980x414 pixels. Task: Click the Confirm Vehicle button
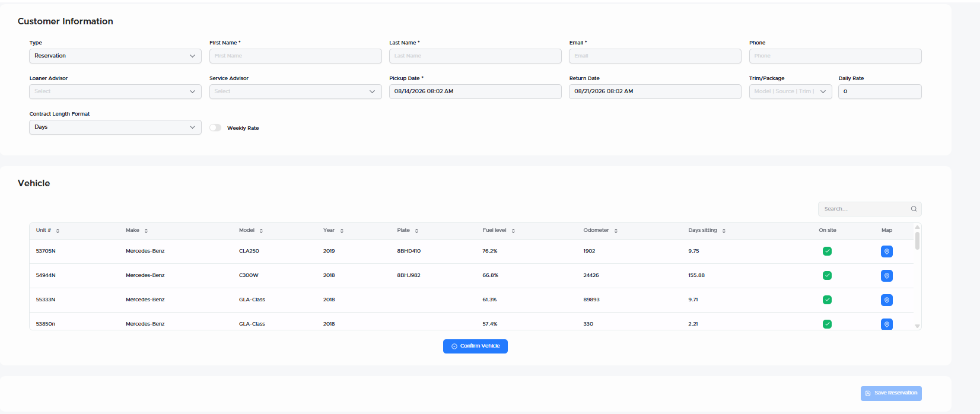[475, 346]
